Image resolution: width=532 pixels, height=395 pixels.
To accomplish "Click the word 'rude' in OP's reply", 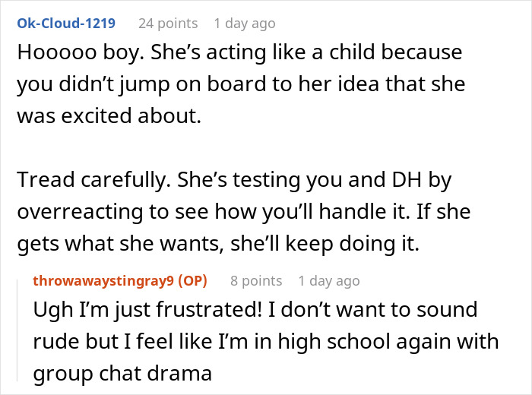I will point(55,341).
